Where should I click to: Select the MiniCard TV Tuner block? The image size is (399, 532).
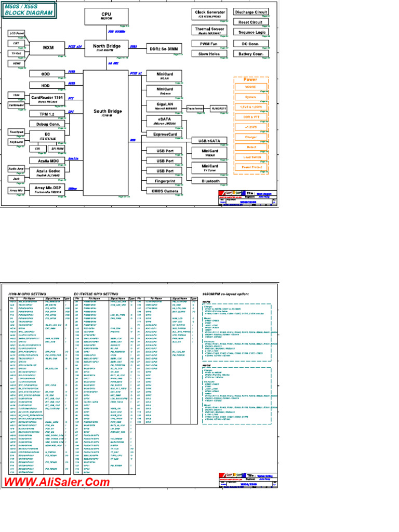209,168
